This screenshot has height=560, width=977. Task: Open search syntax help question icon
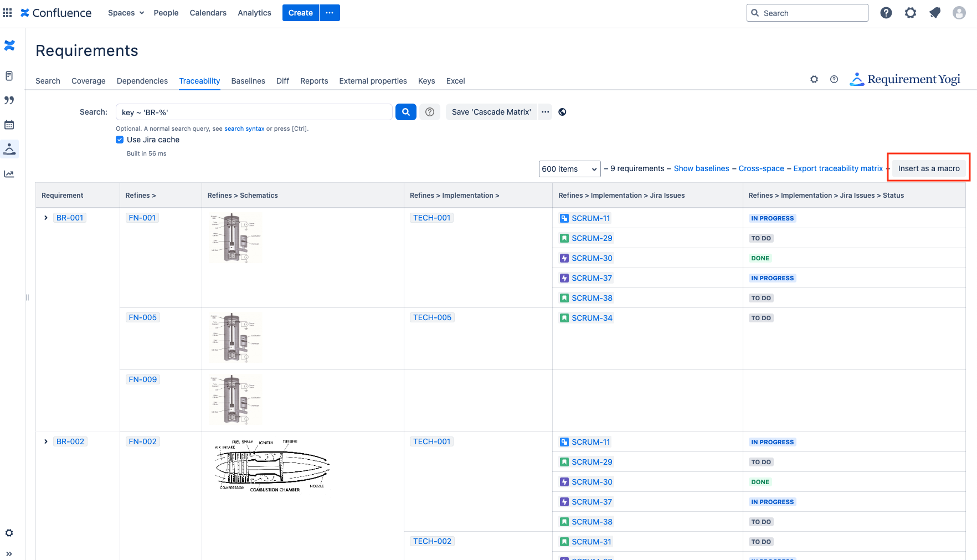click(x=429, y=112)
